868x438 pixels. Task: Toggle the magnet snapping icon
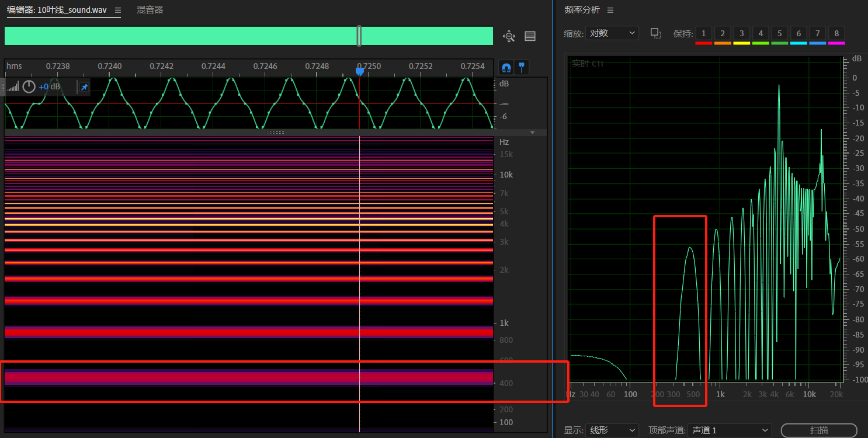pos(506,68)
